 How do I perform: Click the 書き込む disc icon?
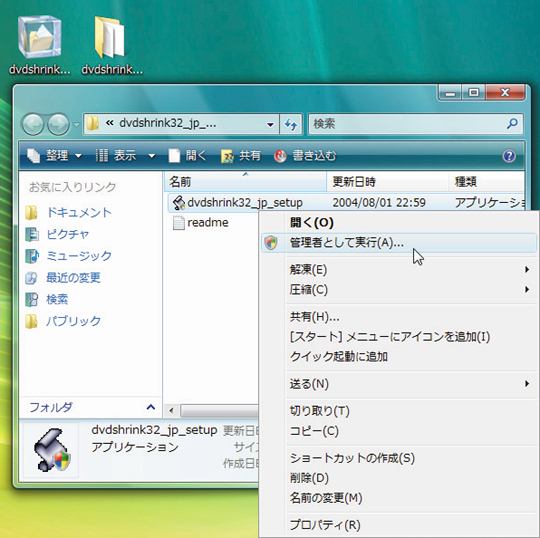click(280, 156)
